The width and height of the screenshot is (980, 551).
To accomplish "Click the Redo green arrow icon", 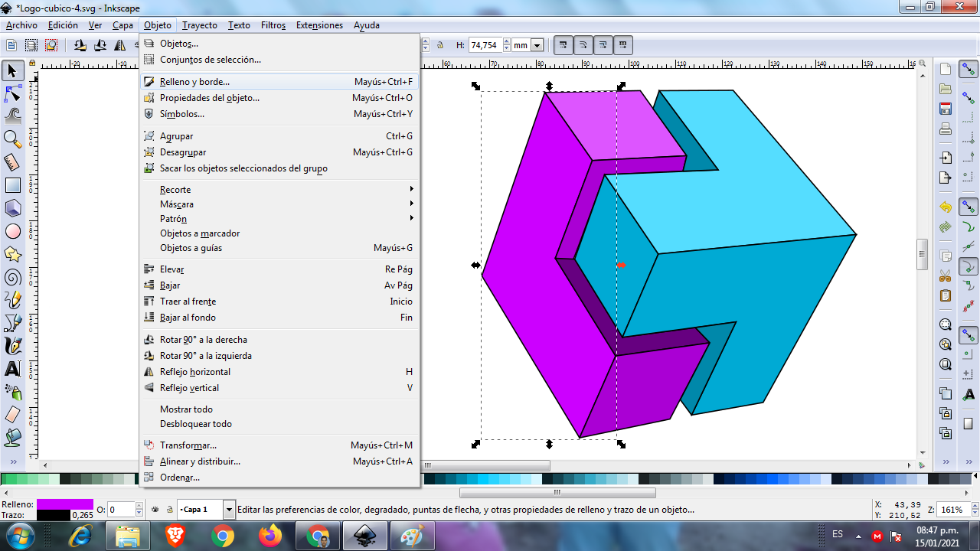I will tap(946, 227).
